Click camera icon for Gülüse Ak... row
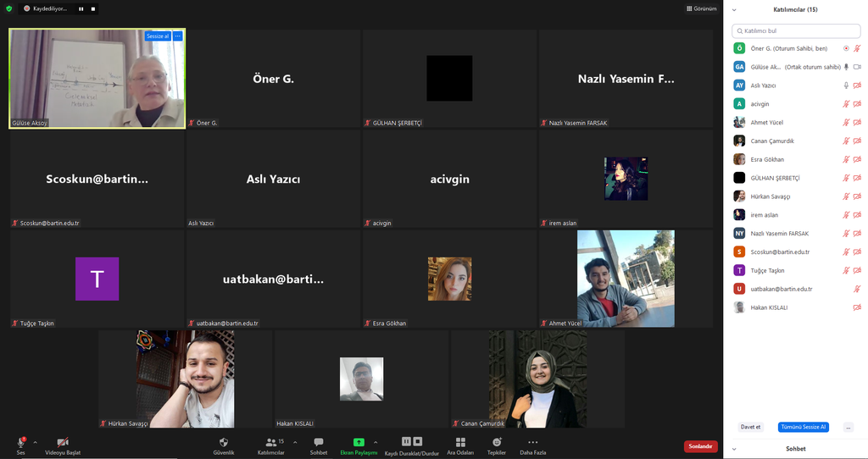 point(857,67)
